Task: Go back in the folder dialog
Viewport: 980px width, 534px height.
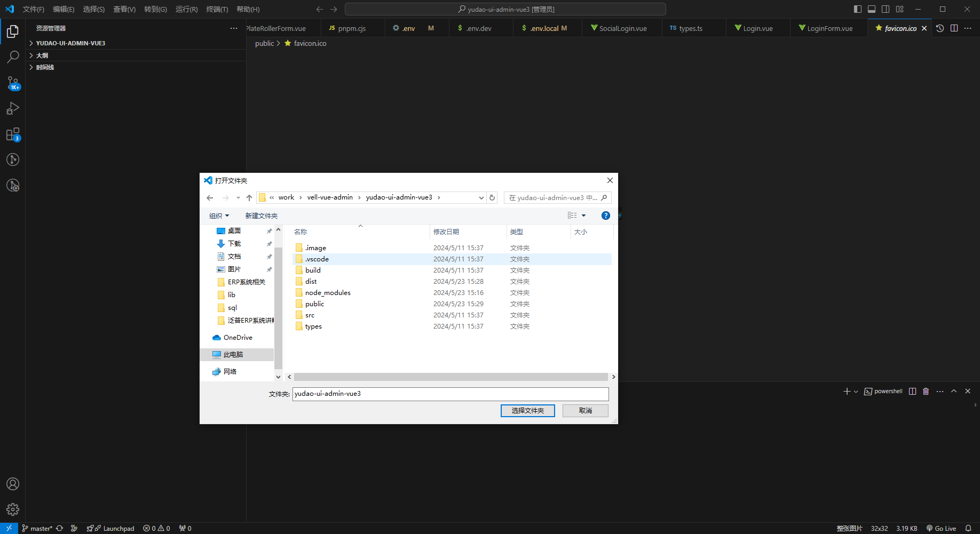Action: [210, 198]
